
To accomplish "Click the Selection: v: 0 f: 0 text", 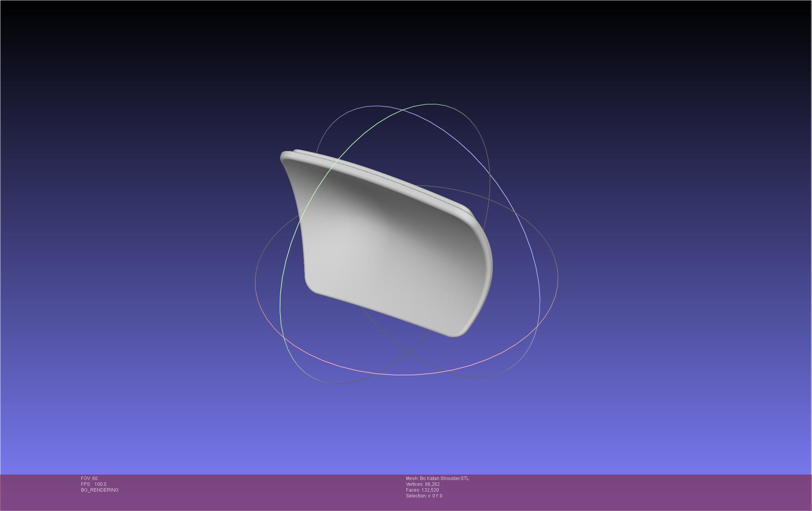I will coord(424,496).
